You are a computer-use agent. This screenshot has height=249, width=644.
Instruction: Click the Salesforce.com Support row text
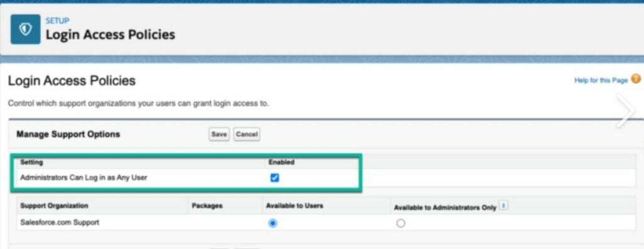pos(60,223)
